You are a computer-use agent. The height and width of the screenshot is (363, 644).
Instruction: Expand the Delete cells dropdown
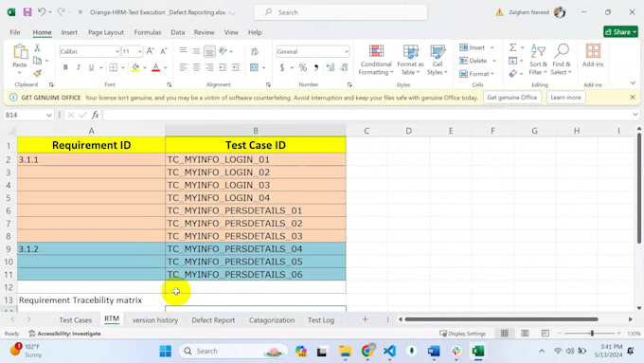coord(494,61)
